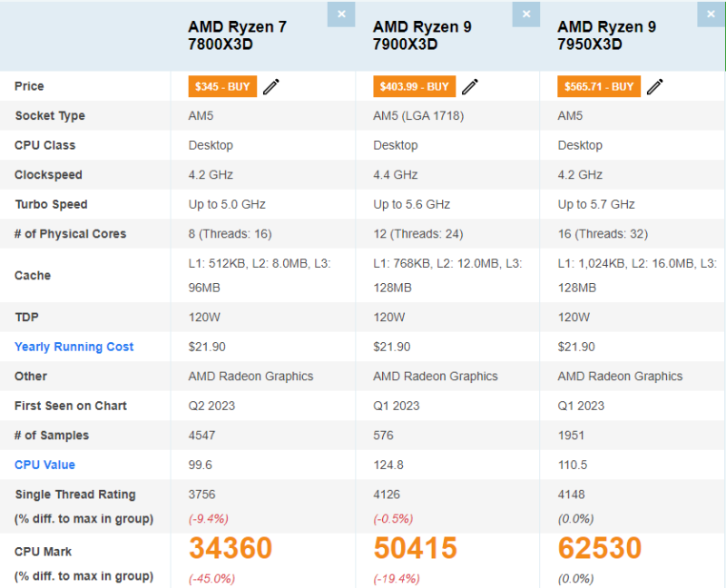
Task: Open the CPU Value link
Action: pos(44,465)
